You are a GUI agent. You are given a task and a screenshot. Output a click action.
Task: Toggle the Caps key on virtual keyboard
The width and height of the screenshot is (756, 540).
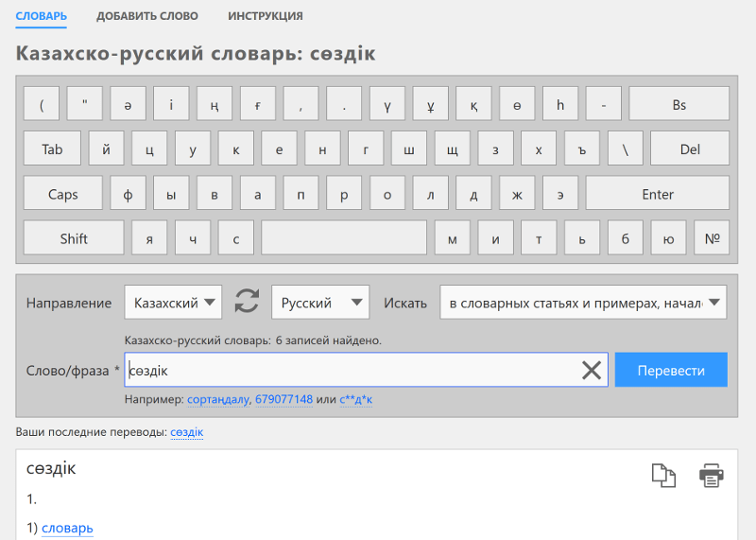tap(62, 193)
